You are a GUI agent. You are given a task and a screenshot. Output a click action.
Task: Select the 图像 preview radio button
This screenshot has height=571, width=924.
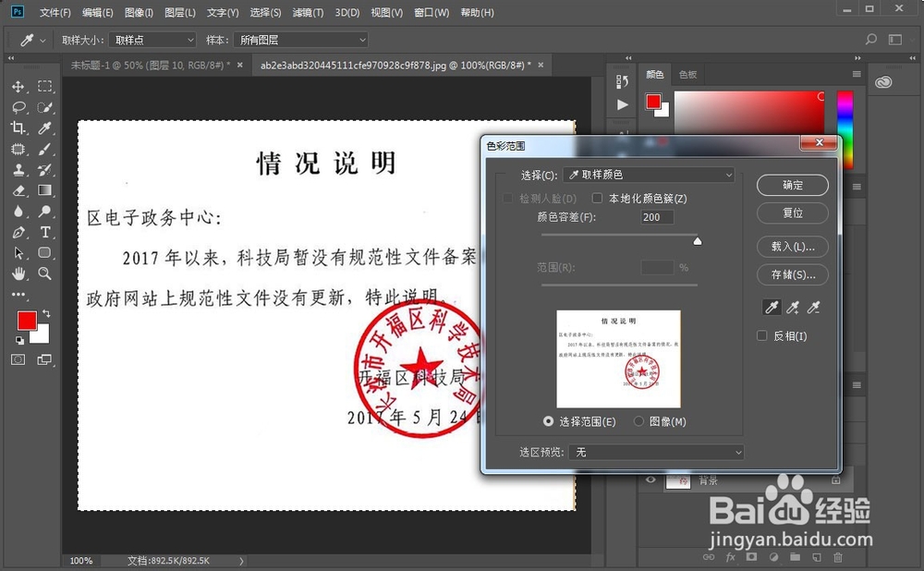639,421
